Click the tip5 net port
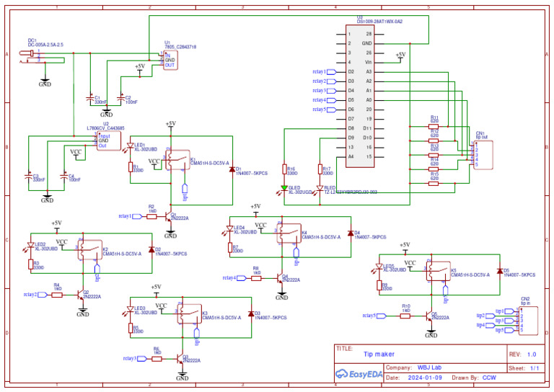Image resolution: width=554 pixels, height=392 pixels. point(505,331)
